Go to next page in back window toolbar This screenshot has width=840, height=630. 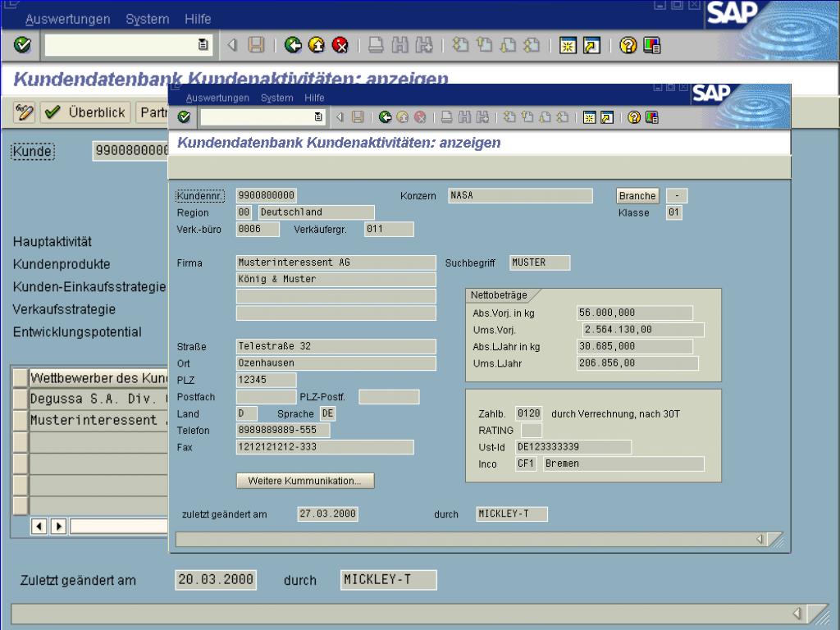(x=507, y=45)
